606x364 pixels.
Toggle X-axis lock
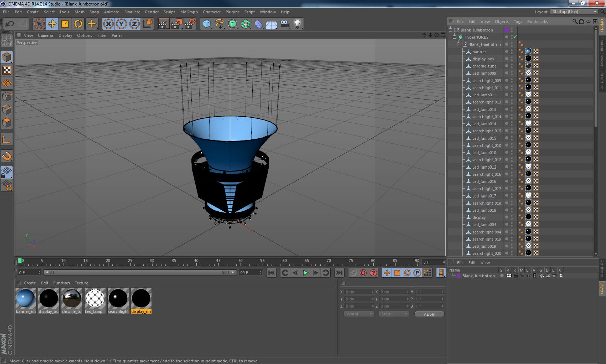coord(108,24)
